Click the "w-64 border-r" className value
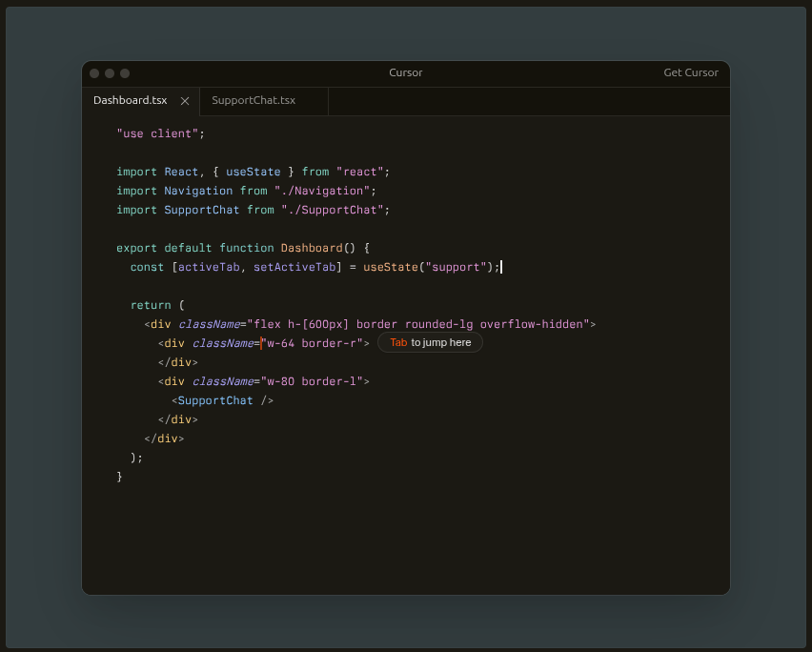Screen dimensions: 812x652 pyautogui.click(x=312, y=343)
